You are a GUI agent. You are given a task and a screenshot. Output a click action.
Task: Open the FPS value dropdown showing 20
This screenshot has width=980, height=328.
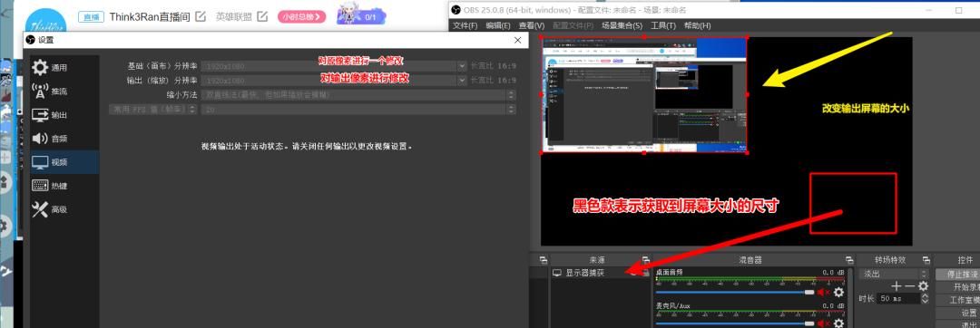(358, 109)
